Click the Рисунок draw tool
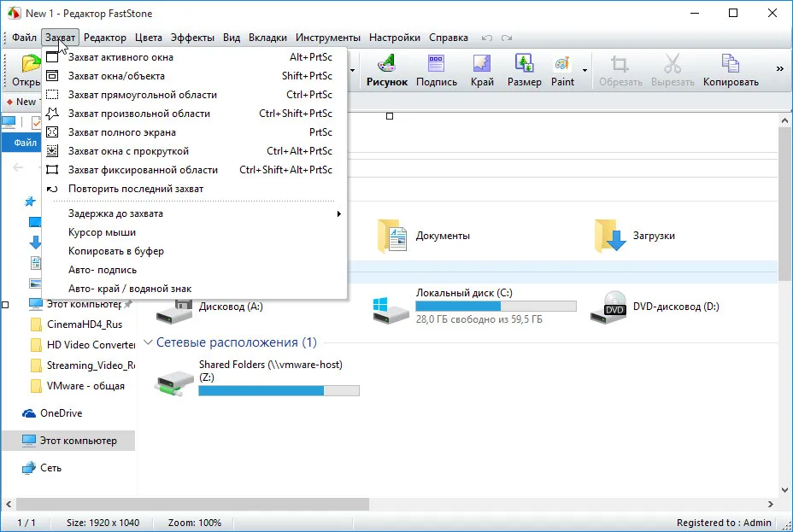The image size is (793, 532). [387, 70]
